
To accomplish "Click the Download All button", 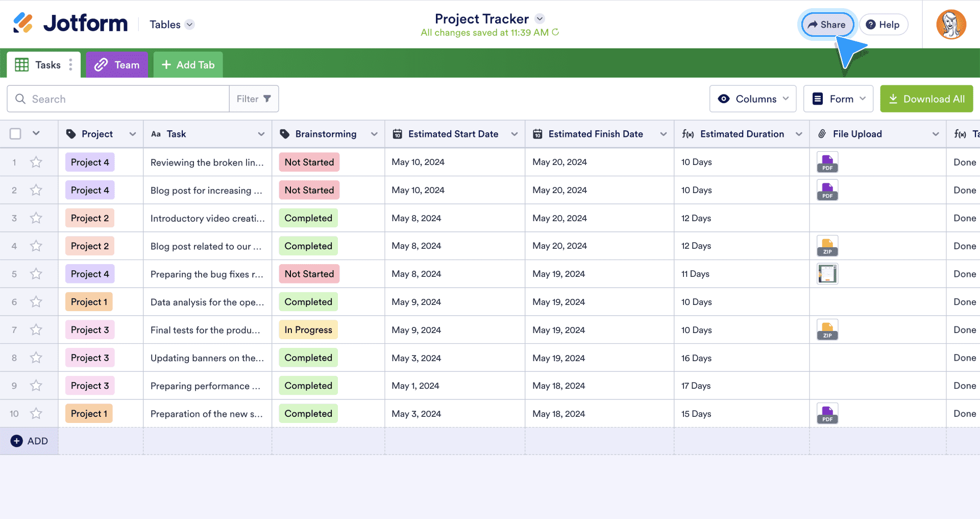I will (926, 99).
